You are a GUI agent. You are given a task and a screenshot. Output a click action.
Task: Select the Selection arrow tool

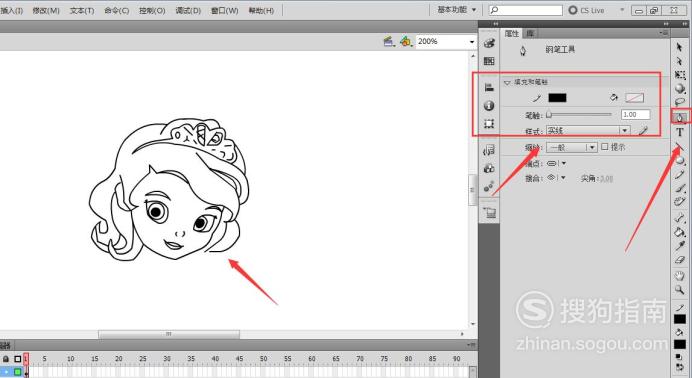680,47
